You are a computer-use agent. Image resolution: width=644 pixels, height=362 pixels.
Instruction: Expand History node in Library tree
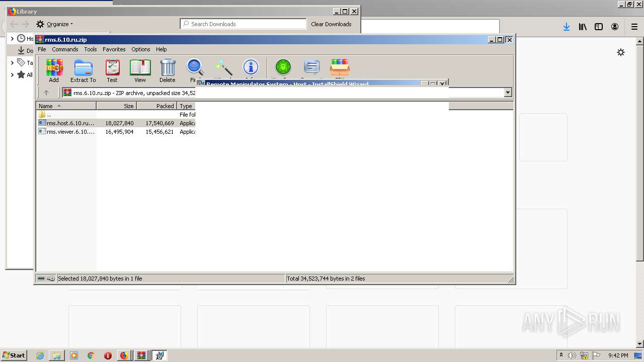coord(12,39)
